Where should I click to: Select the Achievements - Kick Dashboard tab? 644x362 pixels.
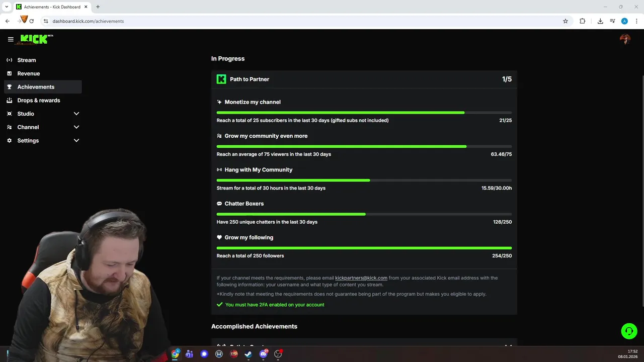(x=52, y=7)
